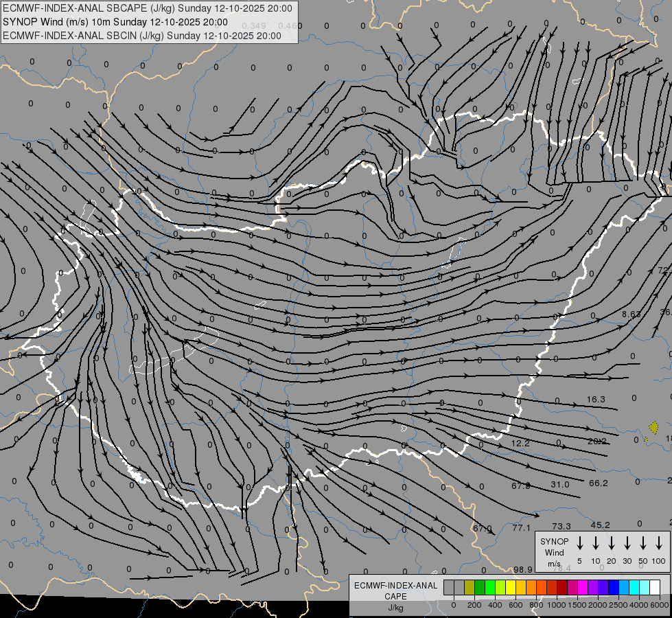The image size is (672, 618).
Task: Click the 67.8 CAPE value on map
Action: pos(521,485)
